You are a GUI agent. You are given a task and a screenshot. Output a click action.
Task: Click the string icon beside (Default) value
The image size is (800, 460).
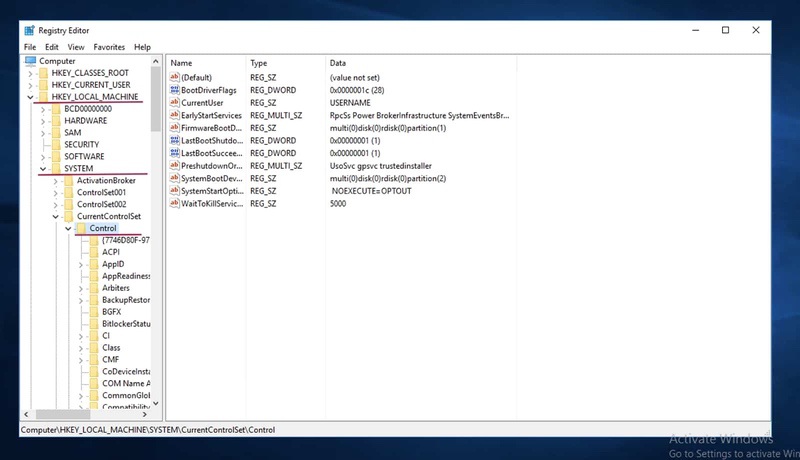174,77
